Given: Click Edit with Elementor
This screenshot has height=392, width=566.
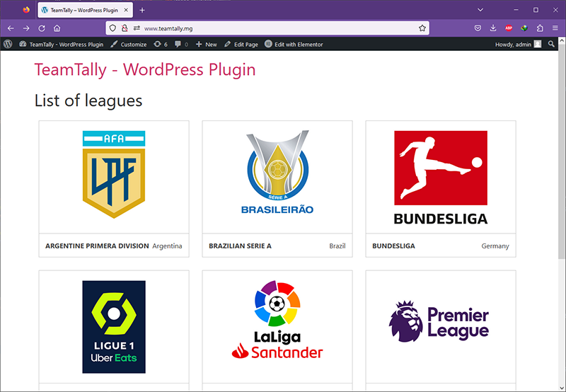Looking at the screenshot, I should coord(294,45).
